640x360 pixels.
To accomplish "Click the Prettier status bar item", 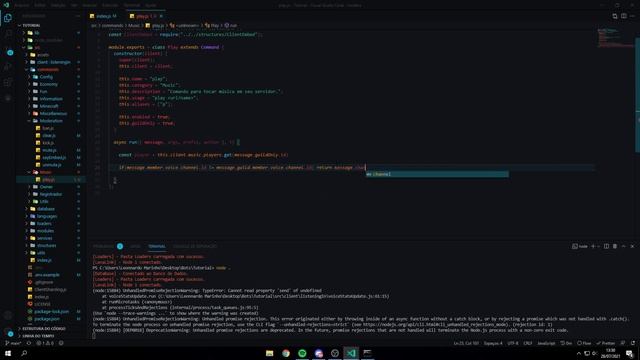I will (606, 343).
